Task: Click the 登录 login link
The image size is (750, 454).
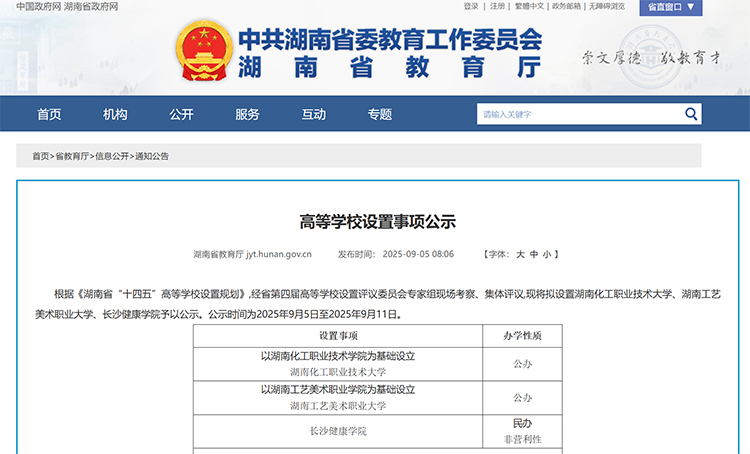Action: pyautogui.click(x=471, y=6)
